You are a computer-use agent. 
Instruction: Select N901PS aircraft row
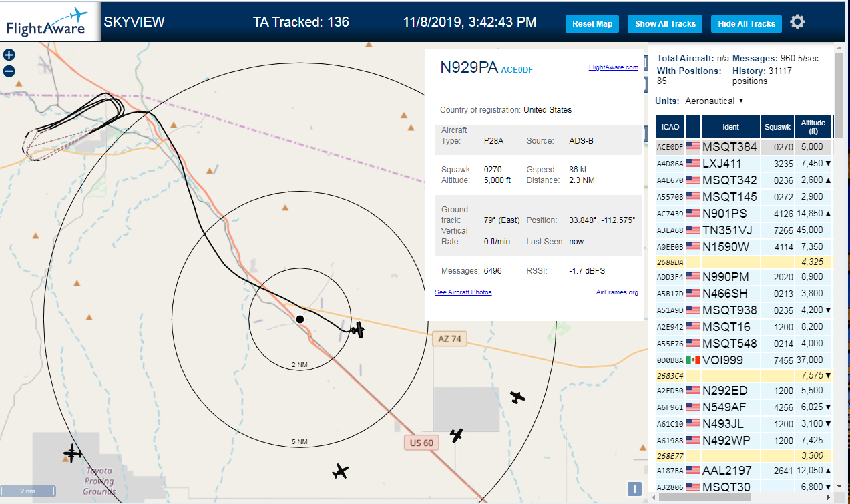pos(744,214)
